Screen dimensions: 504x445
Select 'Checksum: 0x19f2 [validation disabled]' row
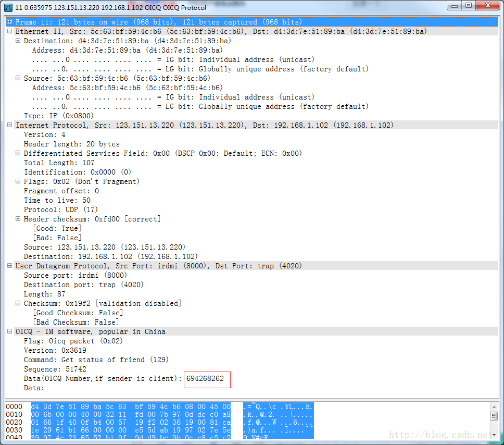(103, 303)
